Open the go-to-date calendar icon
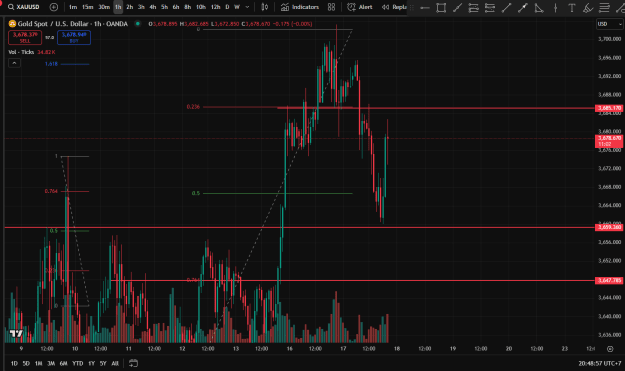 pos(133,363)
